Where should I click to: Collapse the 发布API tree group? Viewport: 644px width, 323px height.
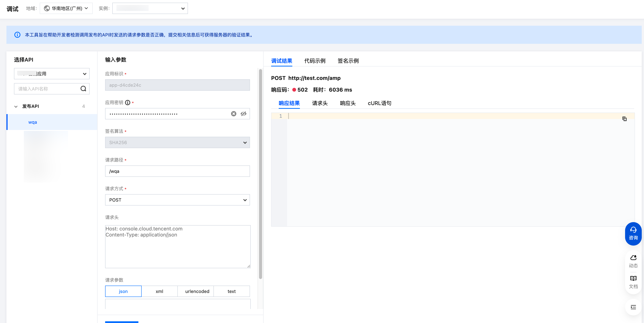(x=16, y=106)
